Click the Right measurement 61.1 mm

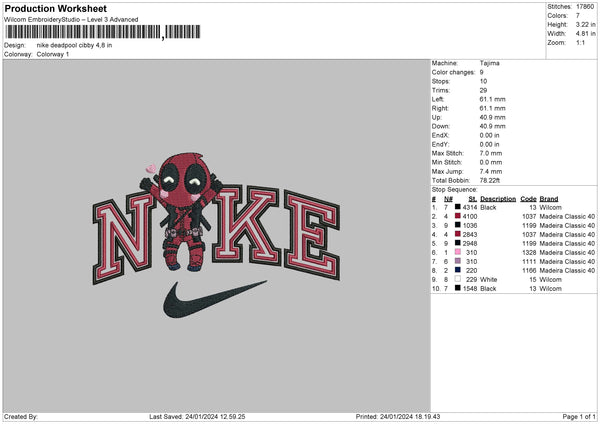tap(492, 108)
